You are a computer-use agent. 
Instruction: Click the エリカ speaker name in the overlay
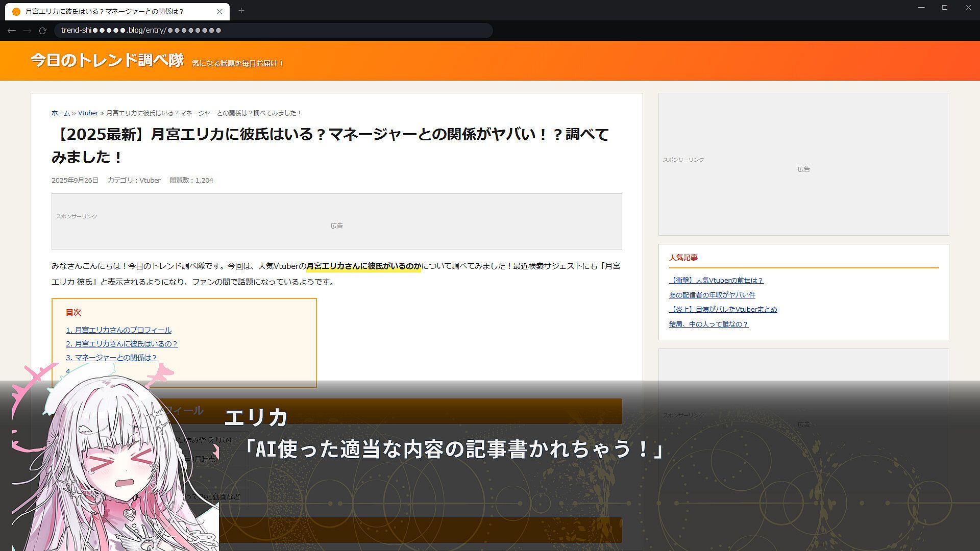point(256,417)
